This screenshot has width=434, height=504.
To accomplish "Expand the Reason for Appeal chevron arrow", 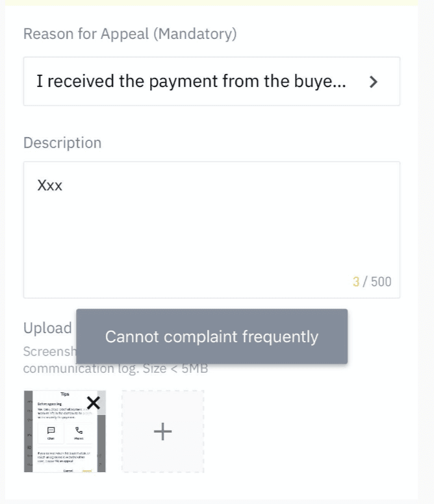I will pyautogui.click(x=373, y=82).
